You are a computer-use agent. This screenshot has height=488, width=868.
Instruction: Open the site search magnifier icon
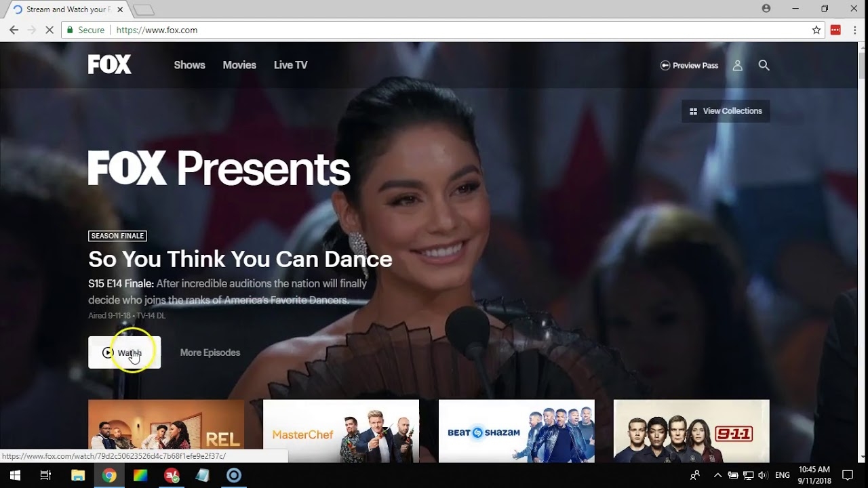764,65
